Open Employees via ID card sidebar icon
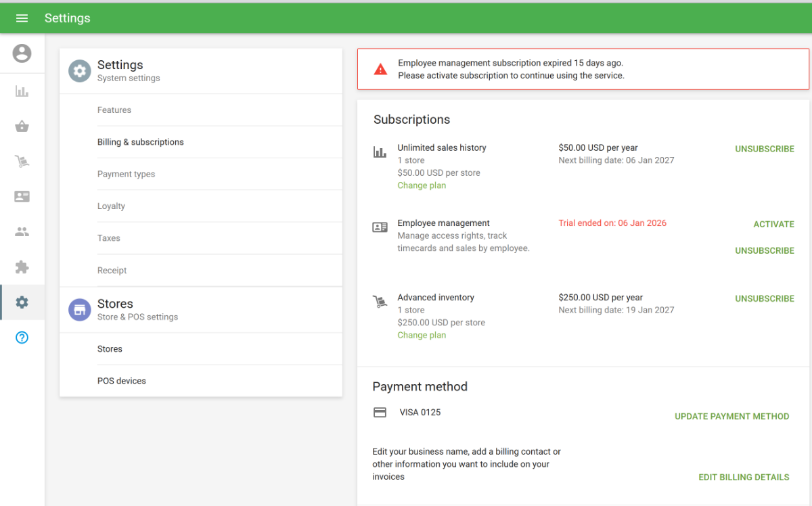The image size is (812, 506). pos(22,197)
